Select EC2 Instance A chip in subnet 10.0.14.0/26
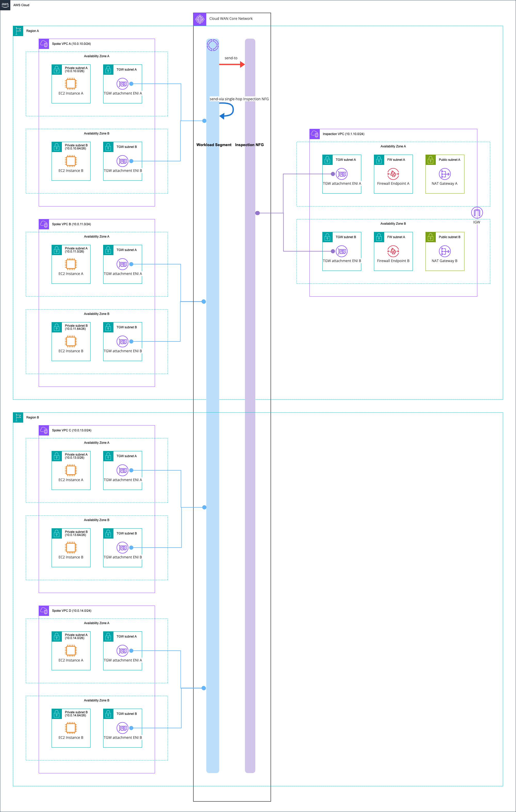 [71, 650]
